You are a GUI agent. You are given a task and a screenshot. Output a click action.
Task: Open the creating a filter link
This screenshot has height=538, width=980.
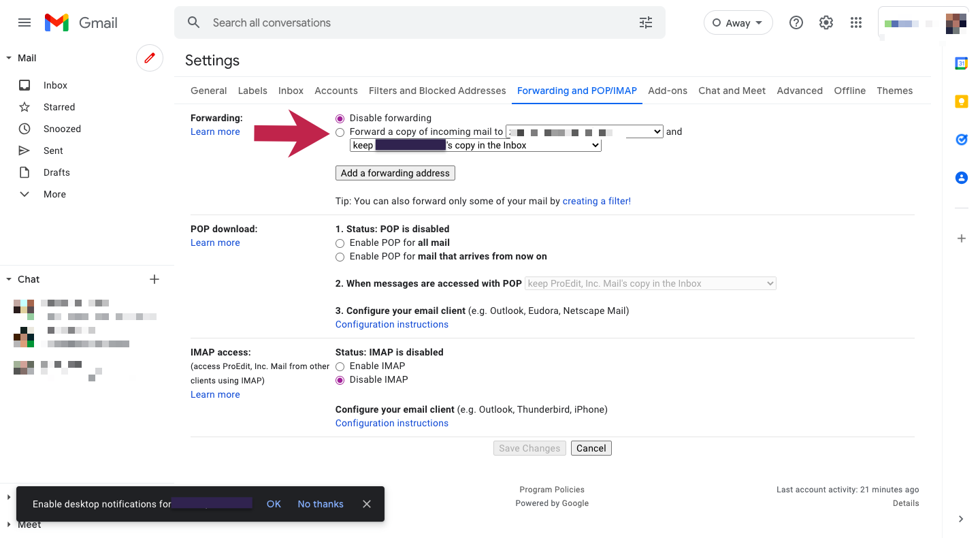pyautogui.click(x=596, y=201)
